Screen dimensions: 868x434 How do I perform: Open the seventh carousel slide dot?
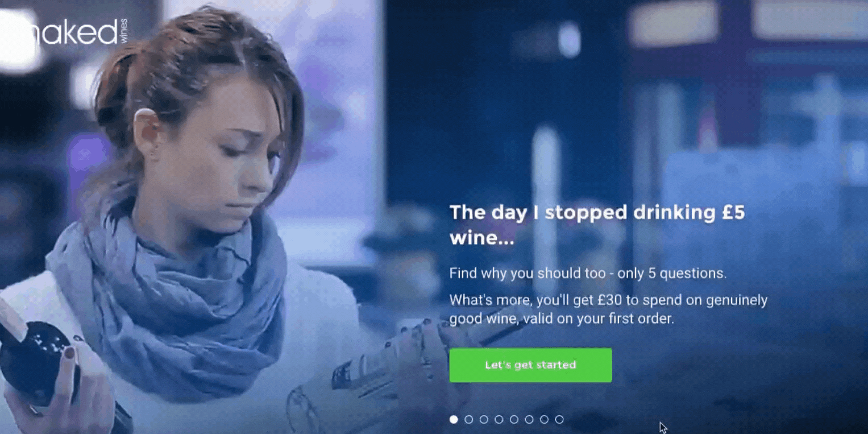[544, 419]
